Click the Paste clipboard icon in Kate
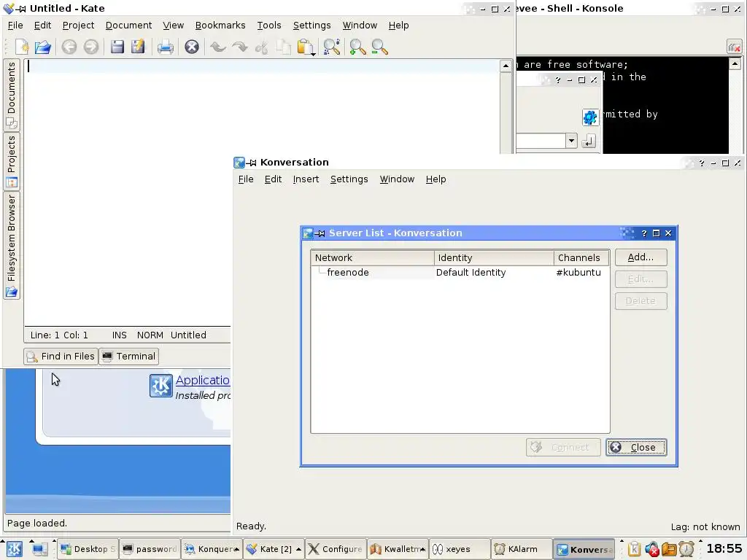 [x=305, y=47]
